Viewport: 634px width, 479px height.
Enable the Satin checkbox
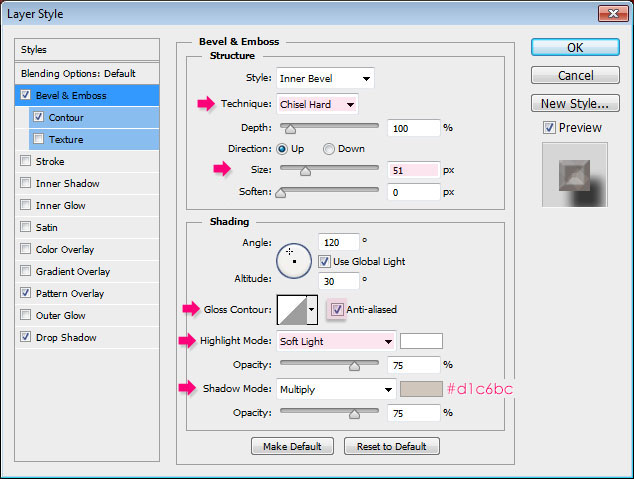(25, 227)
